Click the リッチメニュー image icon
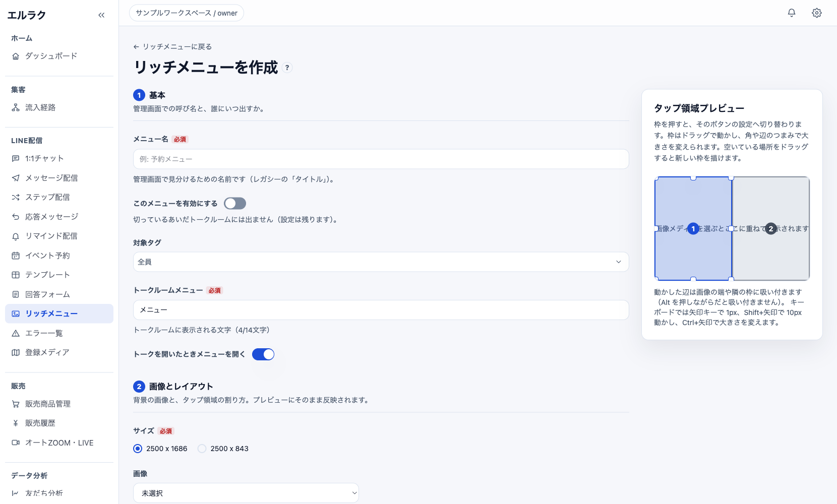 pos(16,313)
